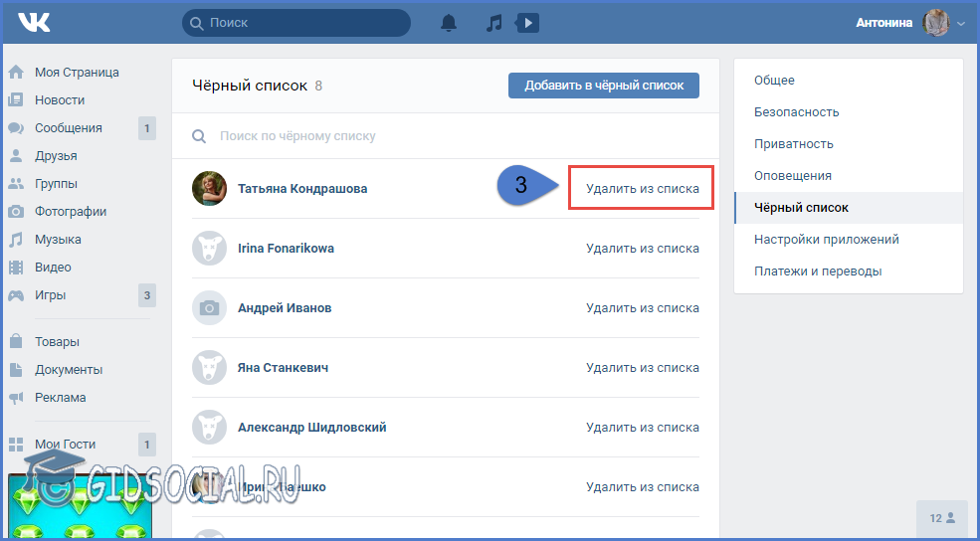Remove Александр Шидловский from blacklist

pos(643,428)
